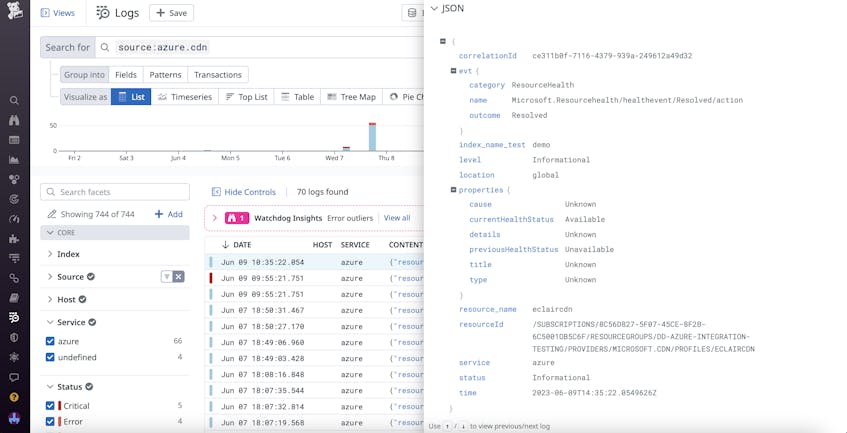Image resolution: width=847 pixels, height=433 pixels.
Task: Uncheck the undefined service checkbox
Action: pyautogui.click(x=50, y=357)
